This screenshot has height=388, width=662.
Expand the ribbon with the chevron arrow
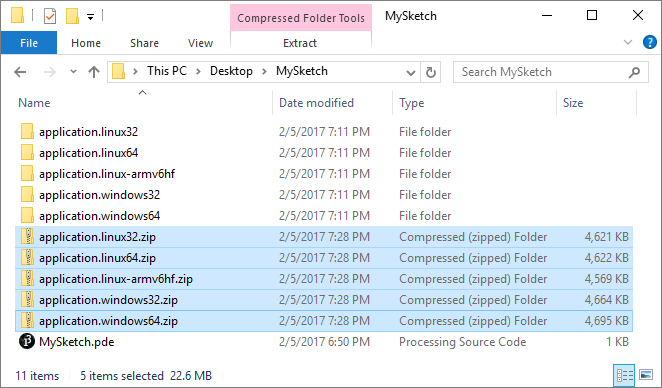[x=628, y=42]
